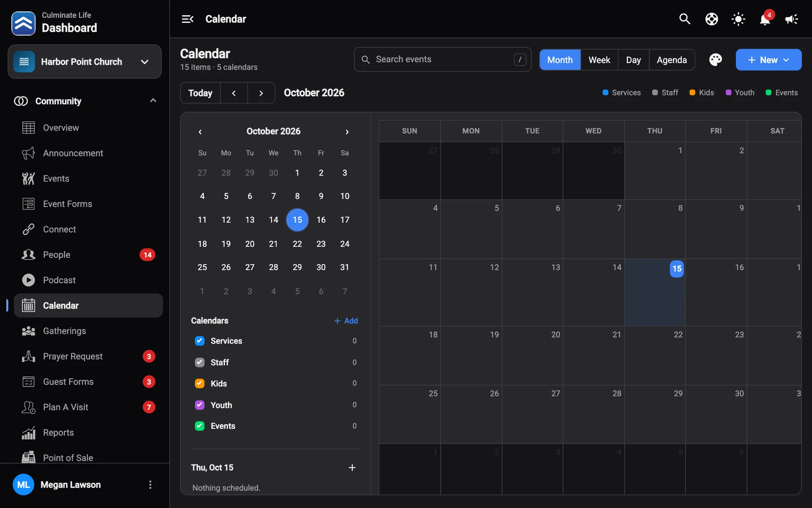Go to previous month in the toolbar

234,93
